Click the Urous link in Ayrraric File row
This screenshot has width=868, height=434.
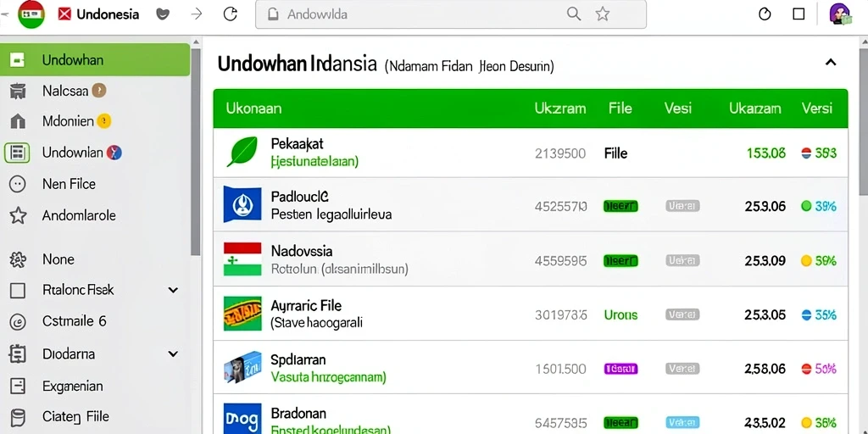click(x=620, y=315)
